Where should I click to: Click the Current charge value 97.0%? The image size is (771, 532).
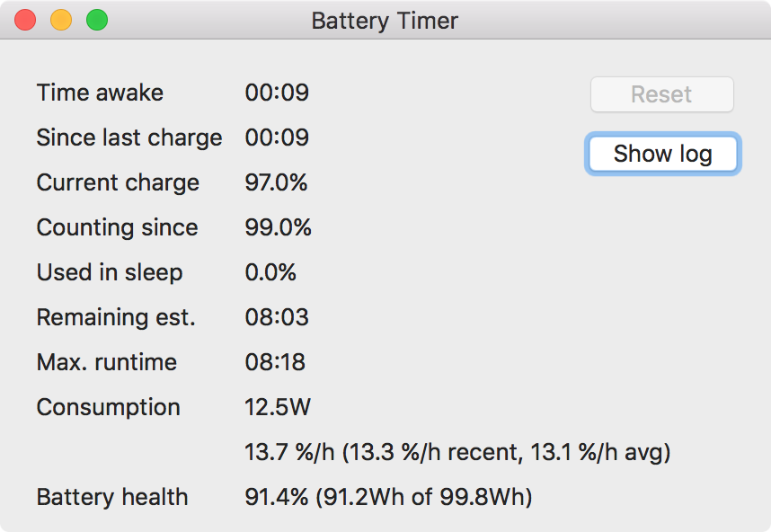pos(276,182)
